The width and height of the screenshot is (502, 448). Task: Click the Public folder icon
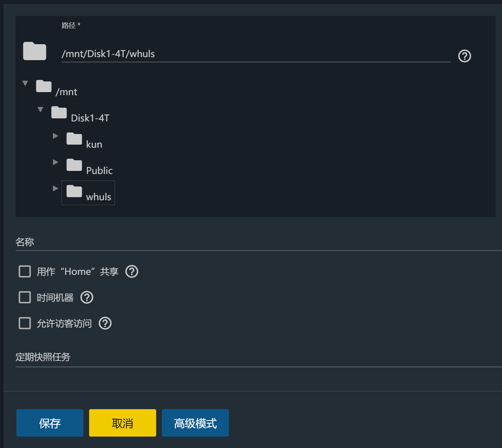click(x=74, y=165)
